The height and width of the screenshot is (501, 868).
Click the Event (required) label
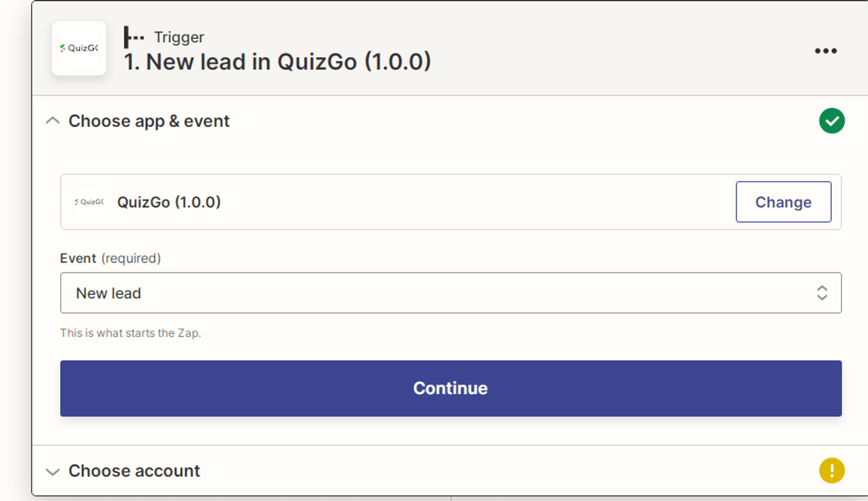pos(110,259)
